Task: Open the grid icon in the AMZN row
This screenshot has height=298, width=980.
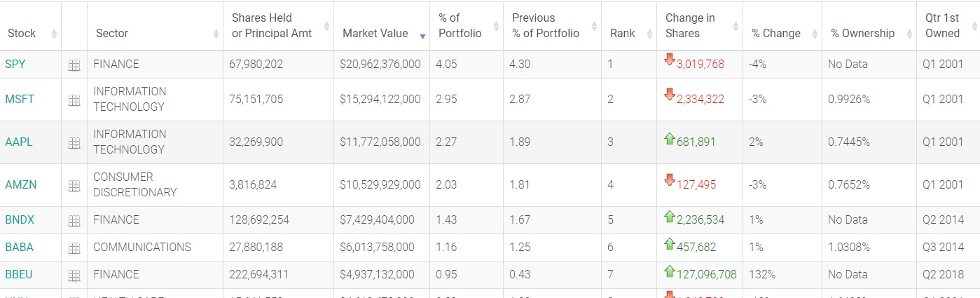Action: [x=74, y=186]
